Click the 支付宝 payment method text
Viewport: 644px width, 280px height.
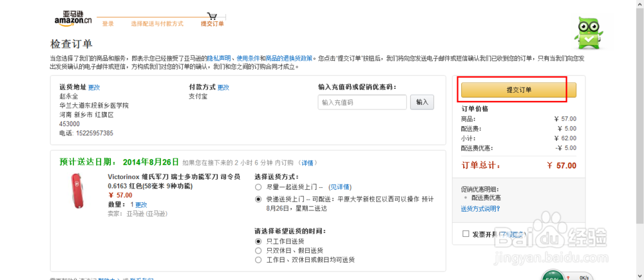pyautogui.click(x=198, y=97)
